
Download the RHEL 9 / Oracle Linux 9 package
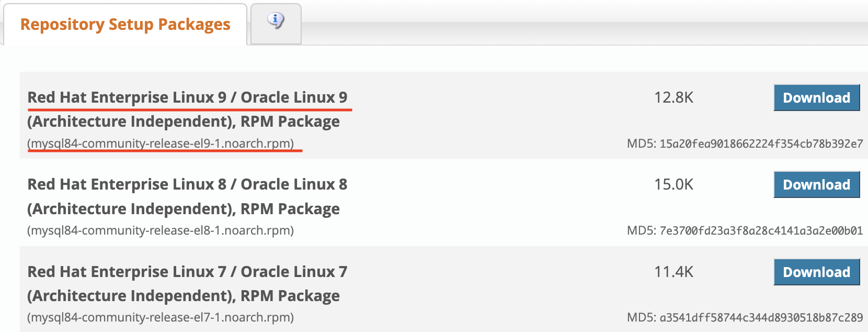click(x=816, y=97)
